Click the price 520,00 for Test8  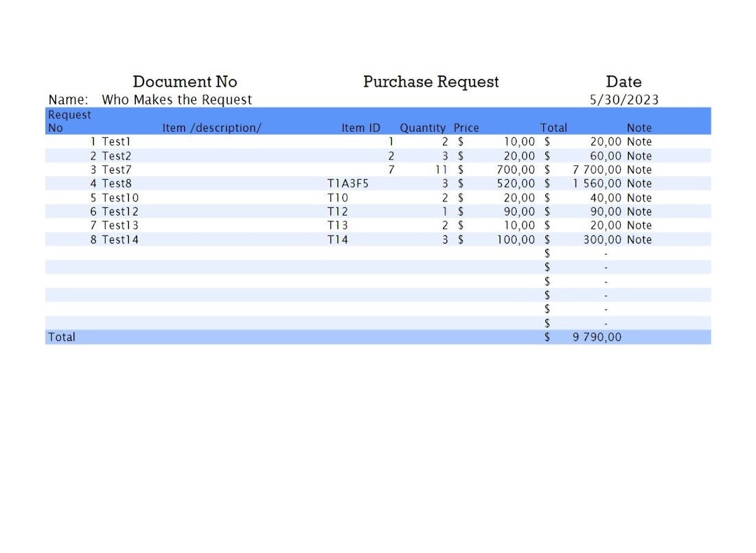coord(514,183)
